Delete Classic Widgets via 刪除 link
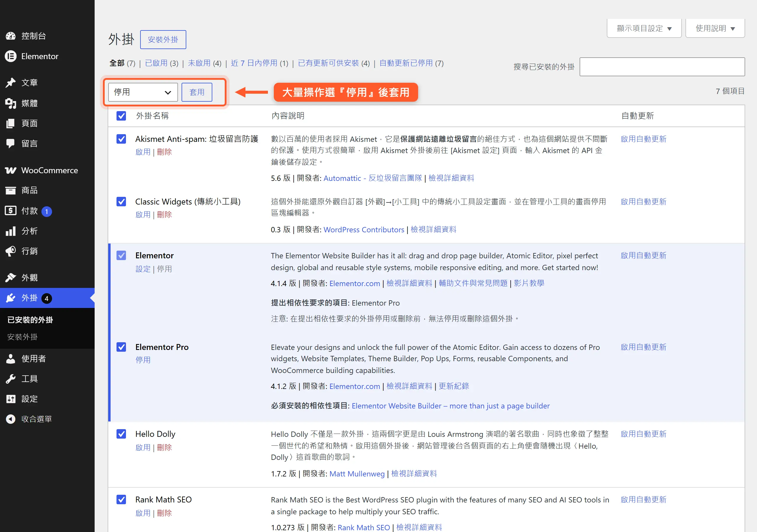 pyautogui.click(x=164, y=215)
